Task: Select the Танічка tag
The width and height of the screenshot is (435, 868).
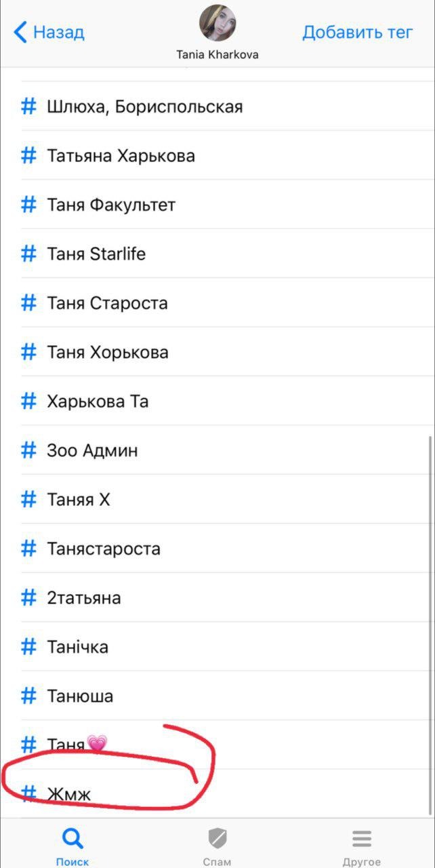Action: pyautogui.click(x=217, y=646)
